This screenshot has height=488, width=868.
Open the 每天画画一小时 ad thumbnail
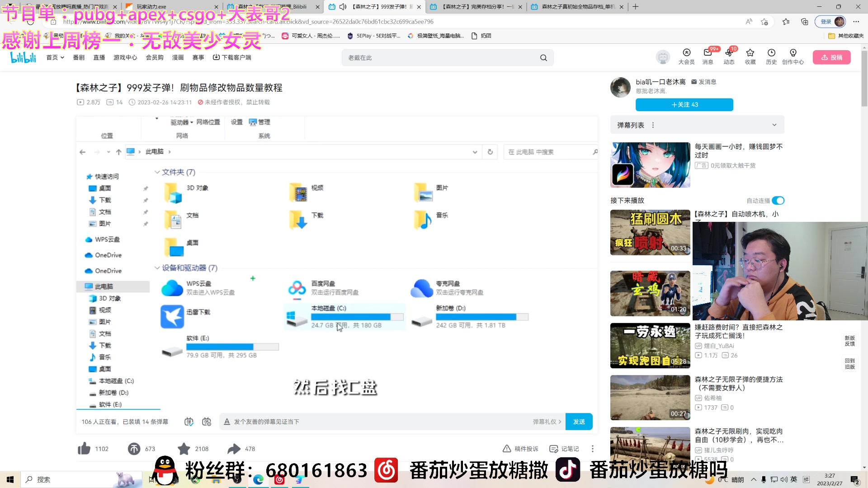[650, 165]
